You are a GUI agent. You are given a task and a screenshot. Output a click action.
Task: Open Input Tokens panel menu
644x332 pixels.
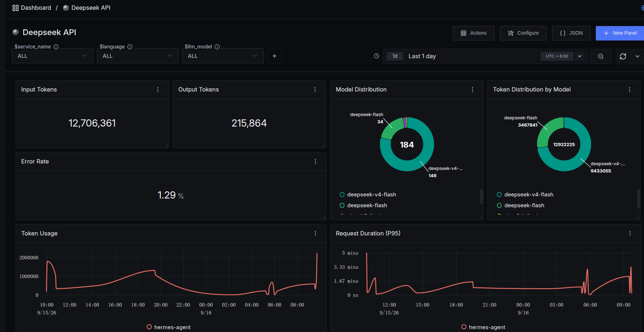(x=158, y=90)
